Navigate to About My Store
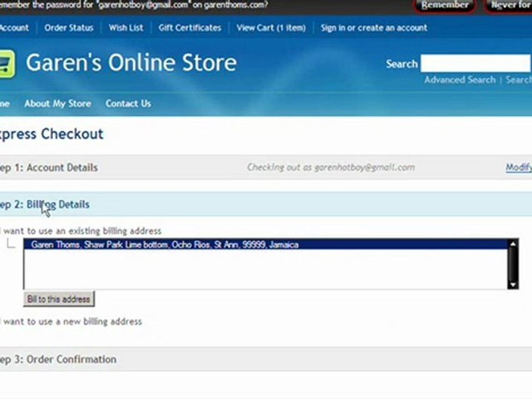 pos(58,104)
